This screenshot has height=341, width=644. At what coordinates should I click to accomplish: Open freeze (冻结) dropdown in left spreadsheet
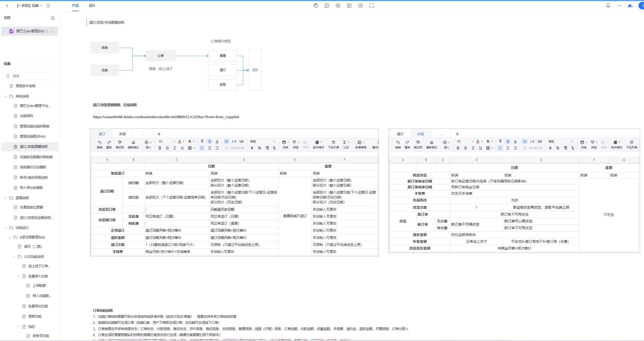coord(286,144)
